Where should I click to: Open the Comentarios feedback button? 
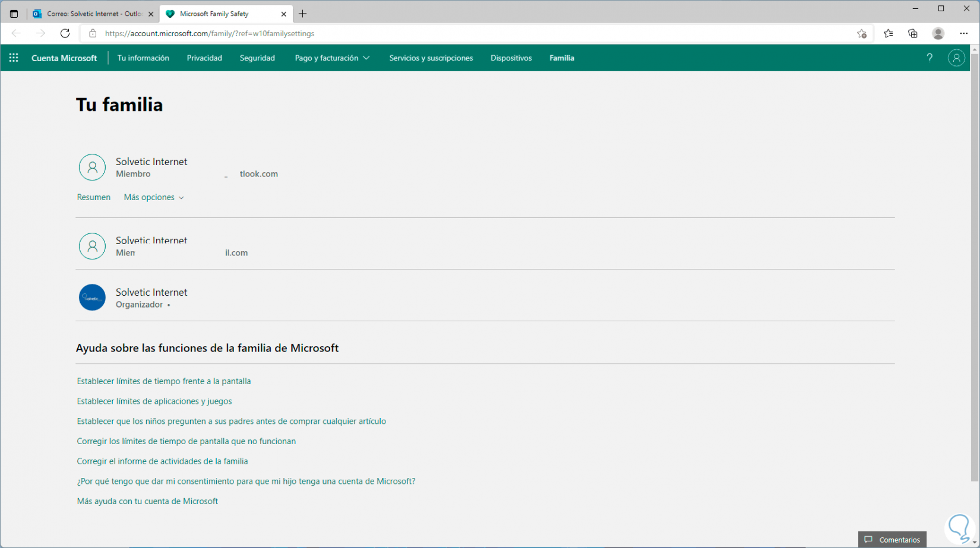[892, 539]
